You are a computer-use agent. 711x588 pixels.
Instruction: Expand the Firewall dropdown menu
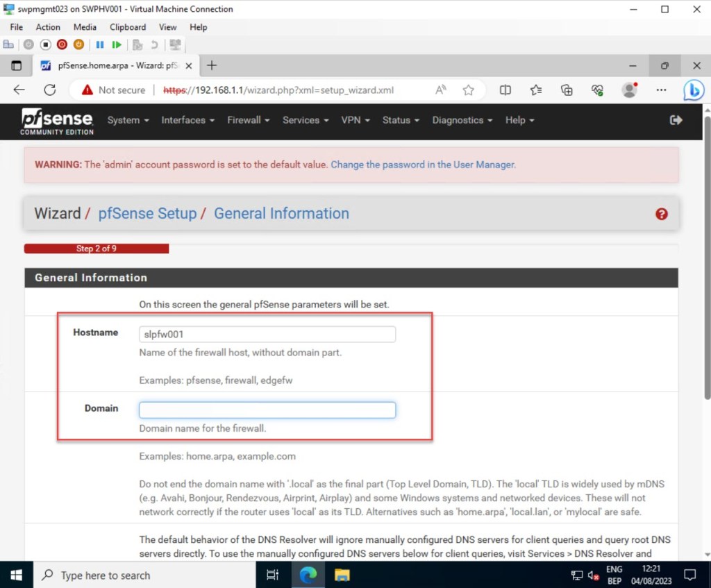point(248,120)
